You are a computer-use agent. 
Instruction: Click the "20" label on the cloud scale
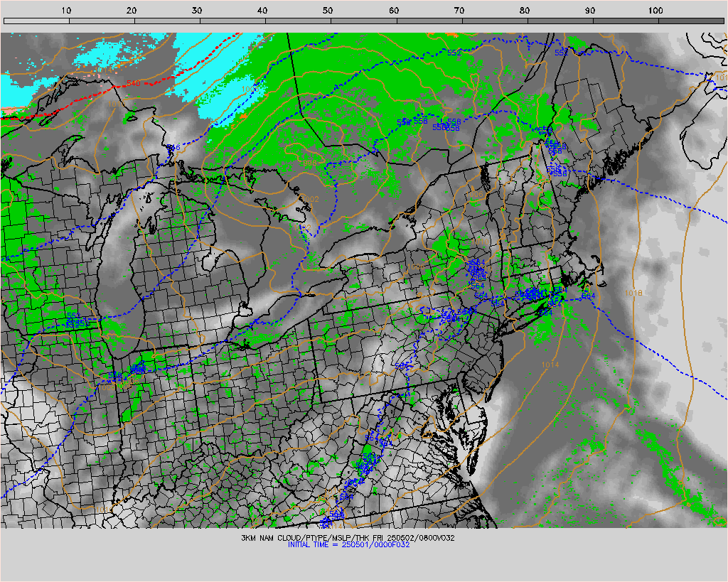pos(132,10)
